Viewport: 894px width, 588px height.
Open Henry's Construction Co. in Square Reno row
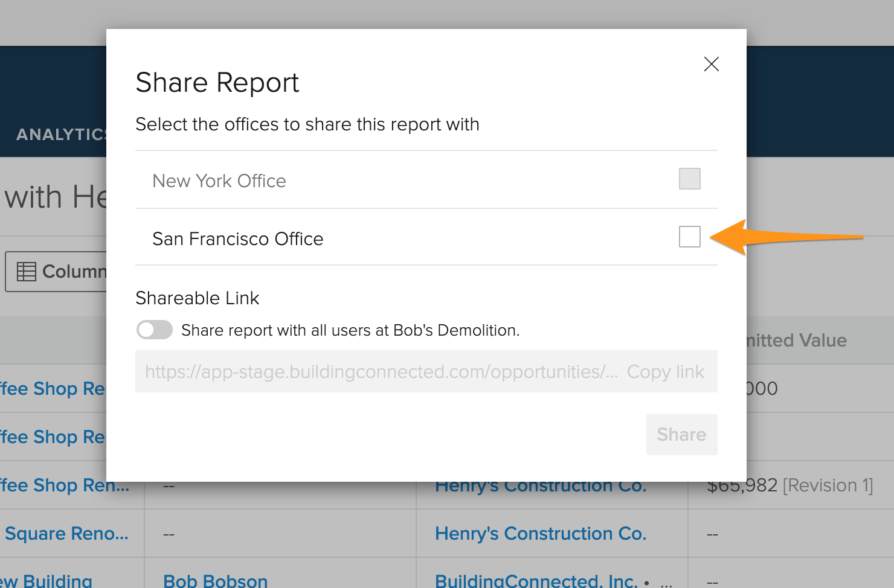[x=541, y=534]
